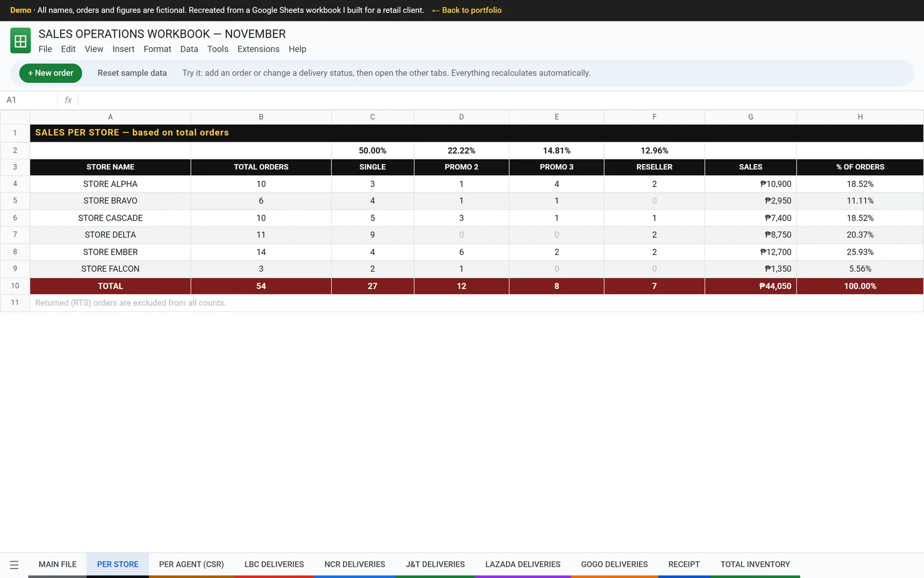Click the green Sheets logo icon
The image size is (924, 578).
(20, 41)
